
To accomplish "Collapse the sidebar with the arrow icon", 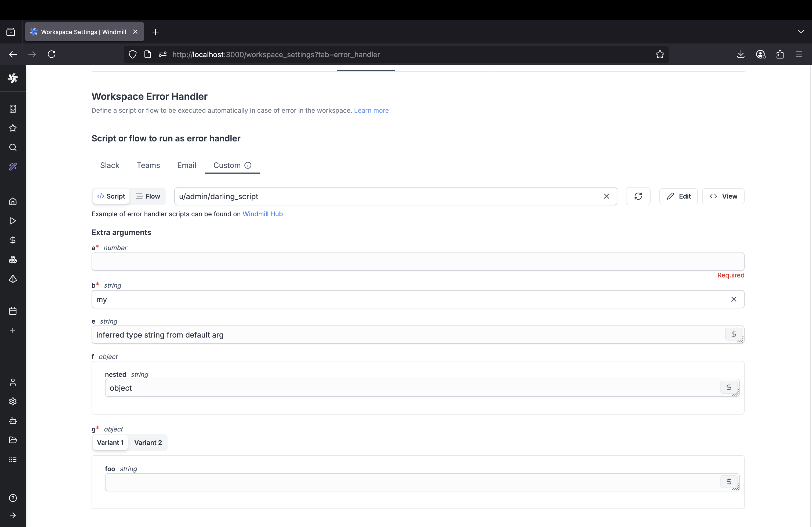I will [13, 515].
